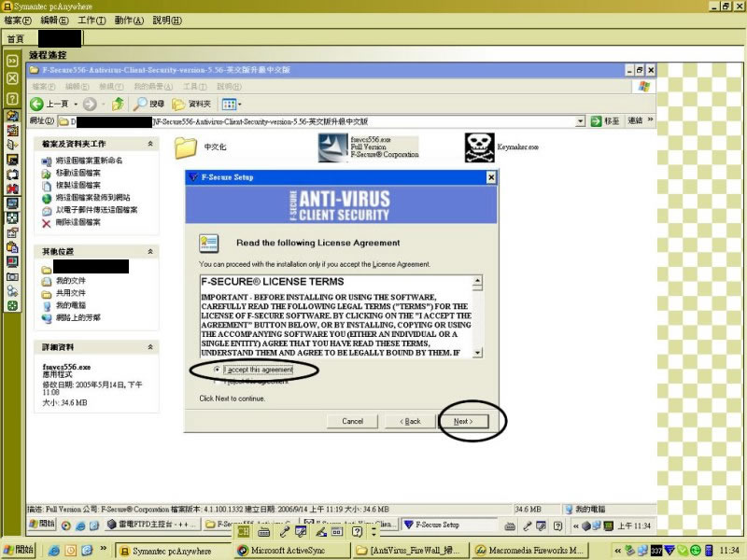Switch to the 首頁 tab

click(15, 39)
